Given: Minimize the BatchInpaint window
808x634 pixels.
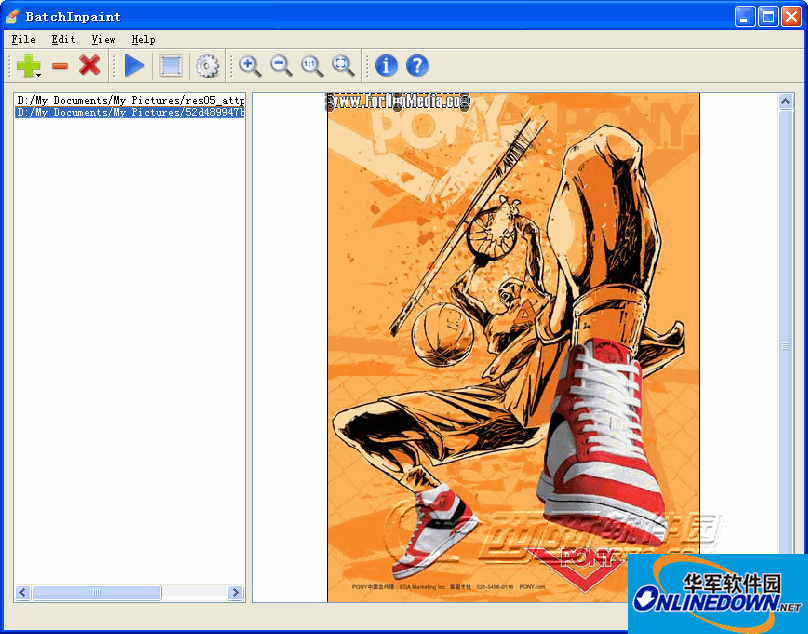Looking at the screenshot, I should [x=745, y=16].
